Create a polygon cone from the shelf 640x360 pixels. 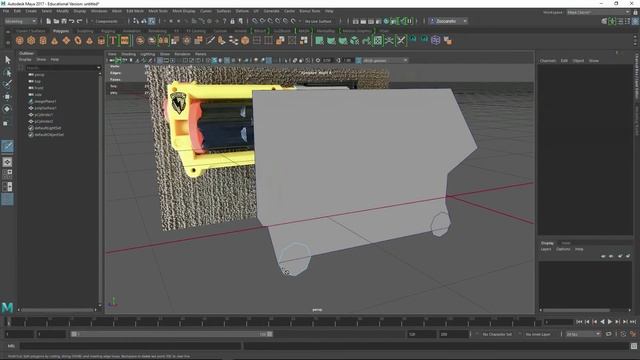[54, 40]
